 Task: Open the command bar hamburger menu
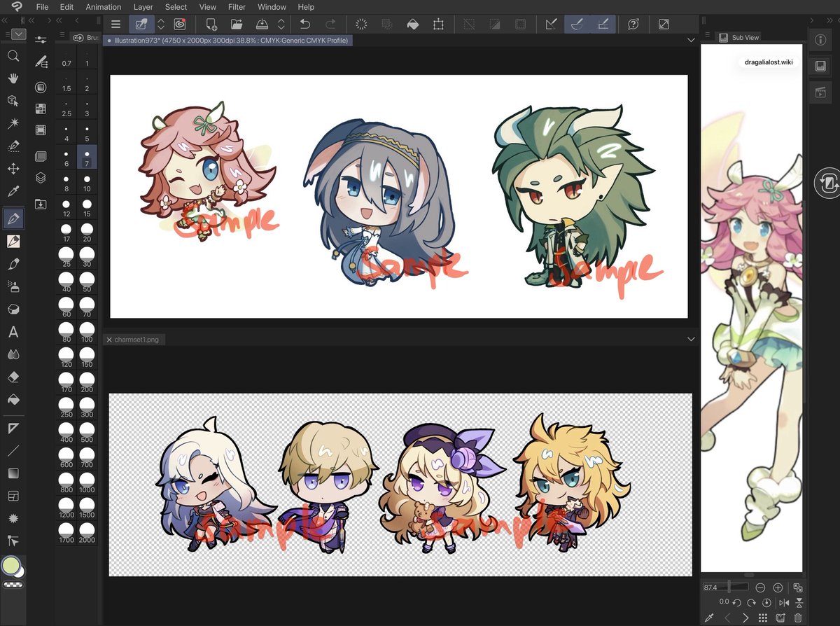point(115,24)
